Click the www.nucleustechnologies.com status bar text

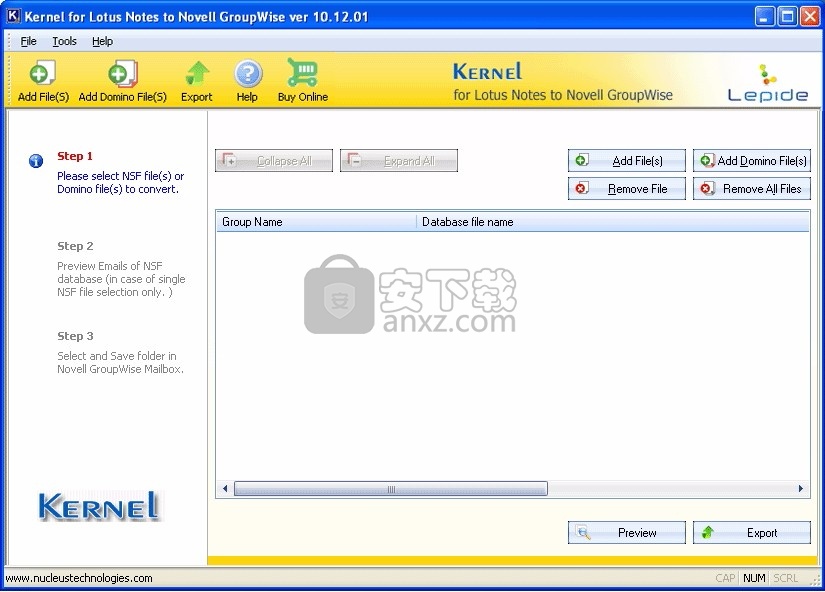tap(79, 578)
